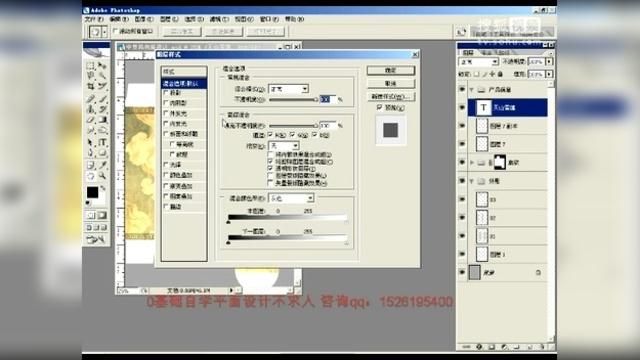This screenshot has height=360, width=640.
Task: Enable the Outer Glow style checkbox
Action: pyautogui.click(x=166, y=113)
